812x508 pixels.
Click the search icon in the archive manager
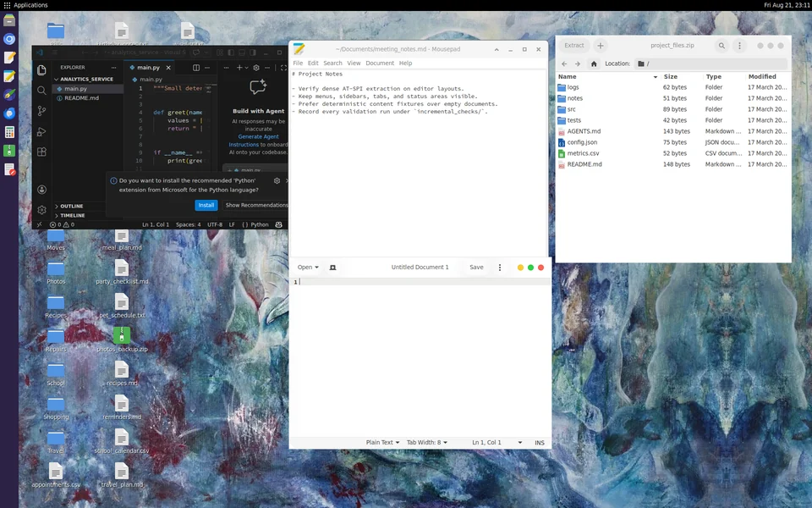pyautogui.click(x=721, y=46)
